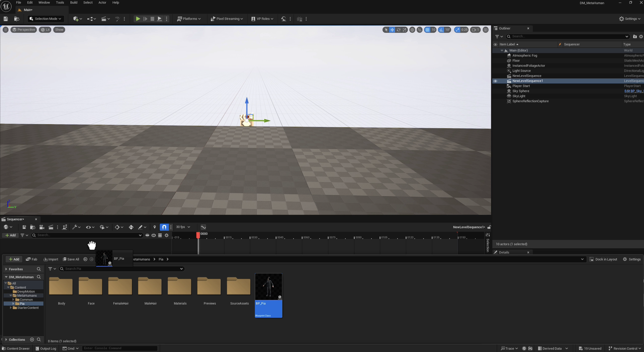Click the save level floppy icon

[x=5, y=19]
